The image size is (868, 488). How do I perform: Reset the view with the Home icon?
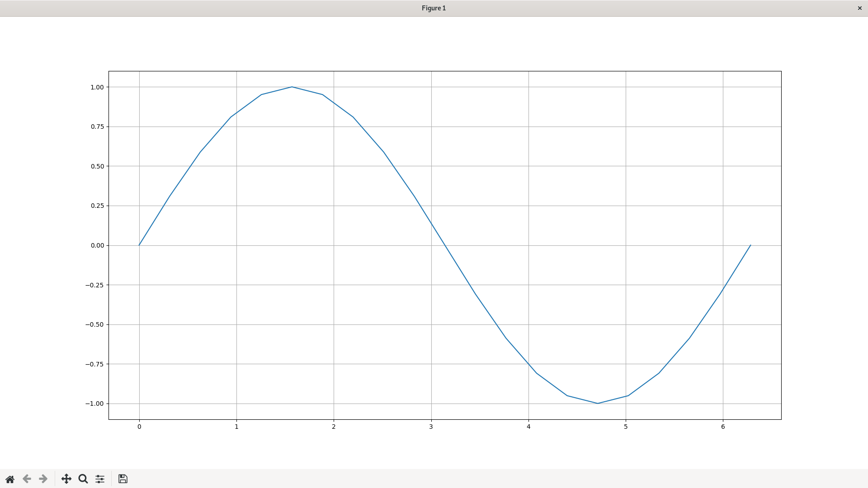click(x=10, y=479)
